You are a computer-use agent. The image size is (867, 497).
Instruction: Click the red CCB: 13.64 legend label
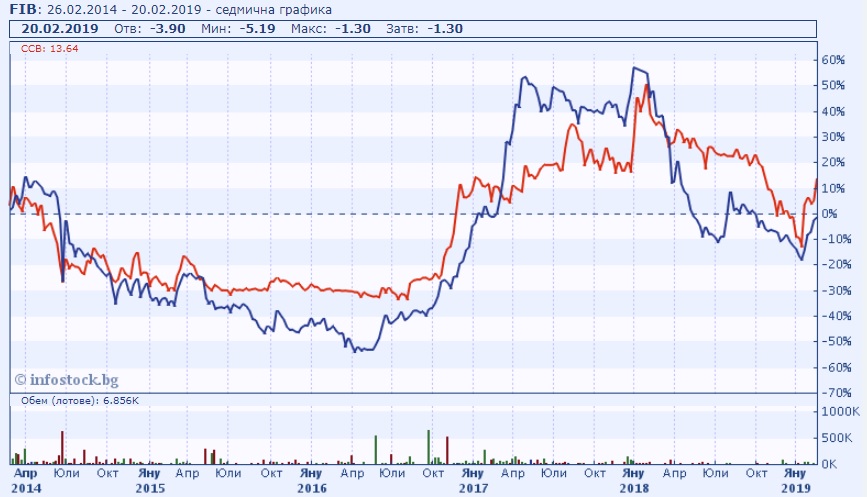coord(50,49)
